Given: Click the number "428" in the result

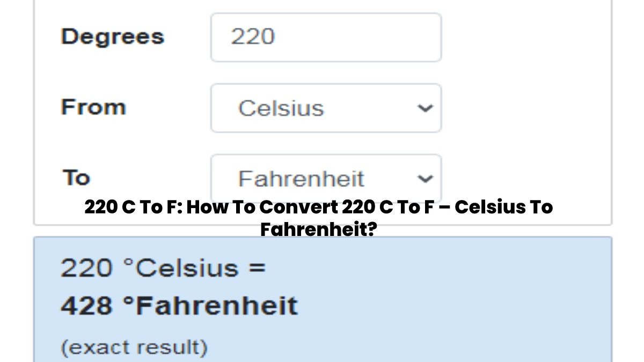Looking at the screenshot, I should 85,306.
